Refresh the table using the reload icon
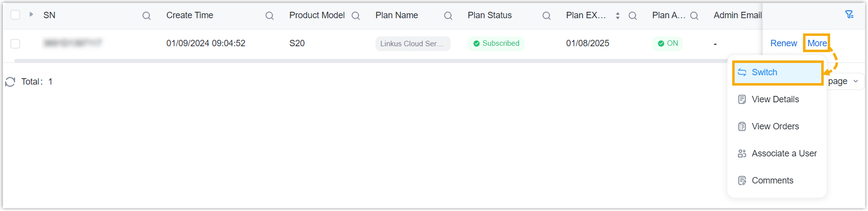The width and height of the screenshot is (868, 211). click(10, 82)
